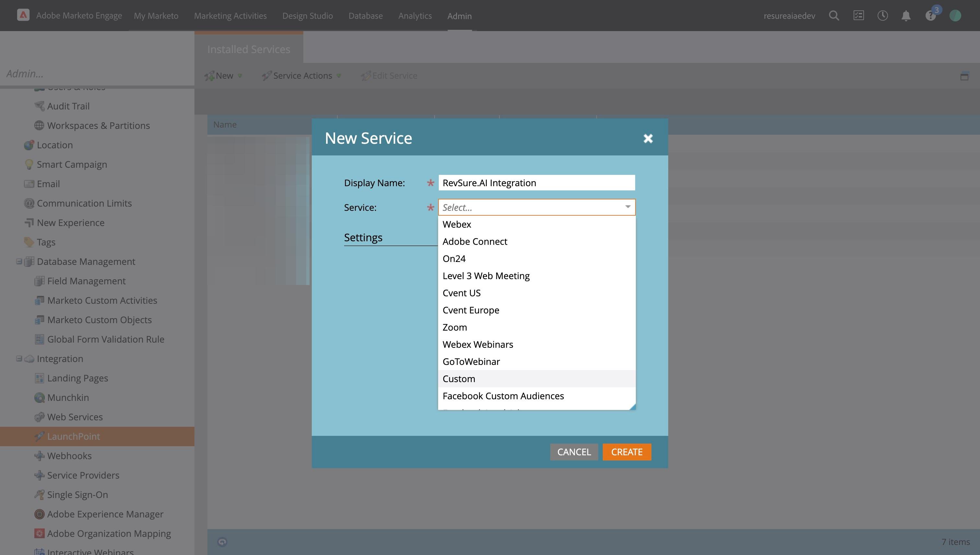Screen dimensions: 980x555
Task: Close the New Service dialog
Action: [648, 138]
